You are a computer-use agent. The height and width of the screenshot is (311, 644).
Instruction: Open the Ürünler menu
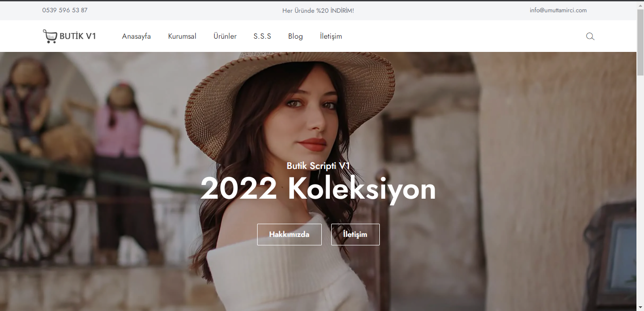225,36
